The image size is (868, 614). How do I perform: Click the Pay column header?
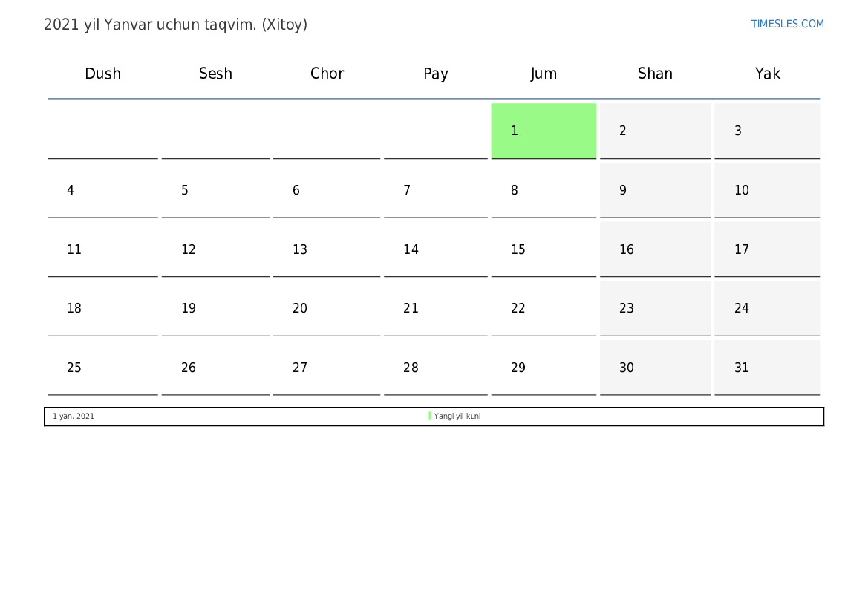click(436, 74)
